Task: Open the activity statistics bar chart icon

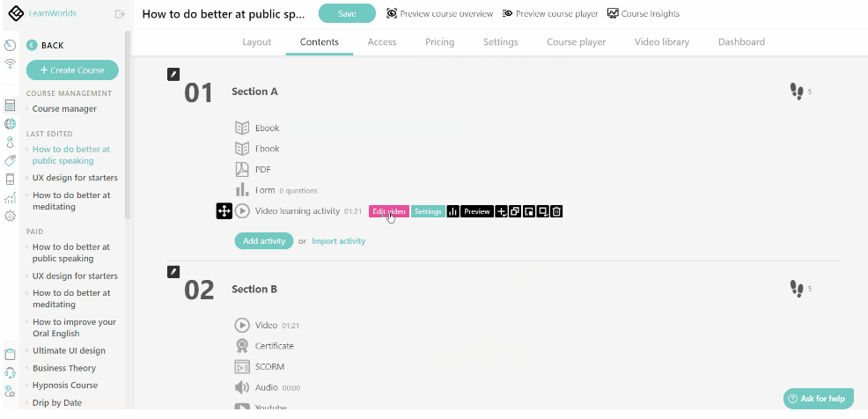Action: (x=453, y=211)
